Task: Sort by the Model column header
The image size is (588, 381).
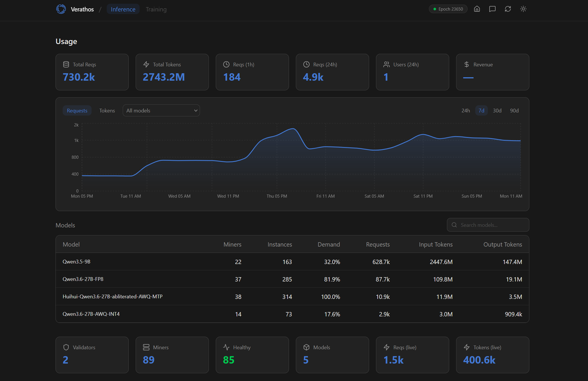Action: [x=71, y=244]
